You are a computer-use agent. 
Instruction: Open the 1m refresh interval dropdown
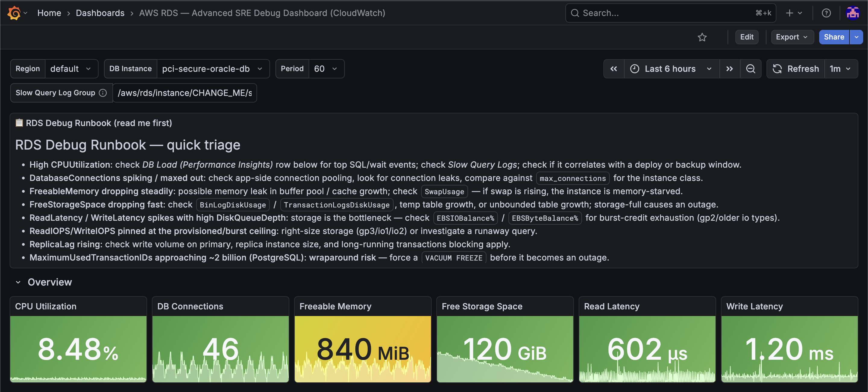841,69
